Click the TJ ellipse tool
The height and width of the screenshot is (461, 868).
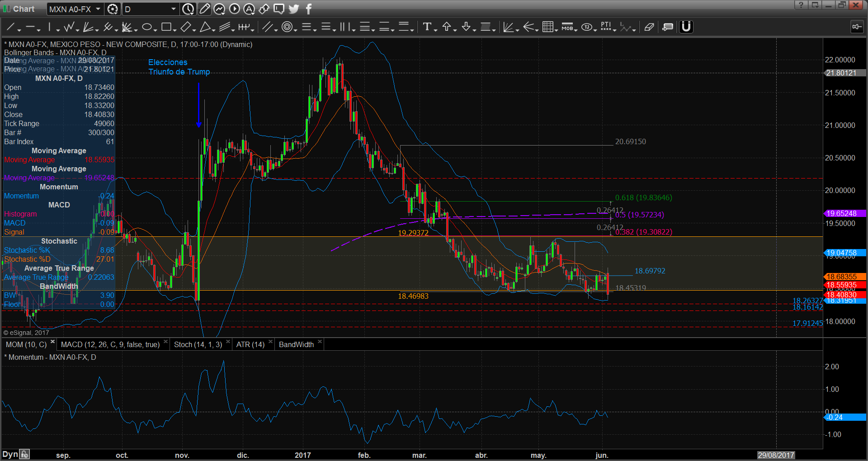[x=586, y=27]
